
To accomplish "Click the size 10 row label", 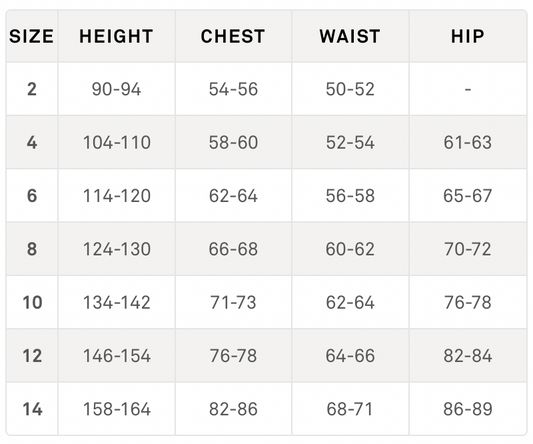I will (32, 302).
